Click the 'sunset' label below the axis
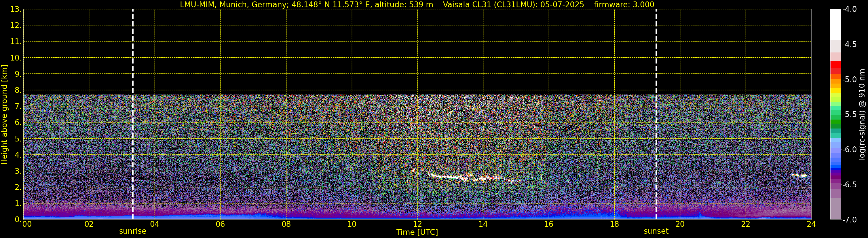The width and height of the screenshot is (868, 238). [x=656, y=231]
